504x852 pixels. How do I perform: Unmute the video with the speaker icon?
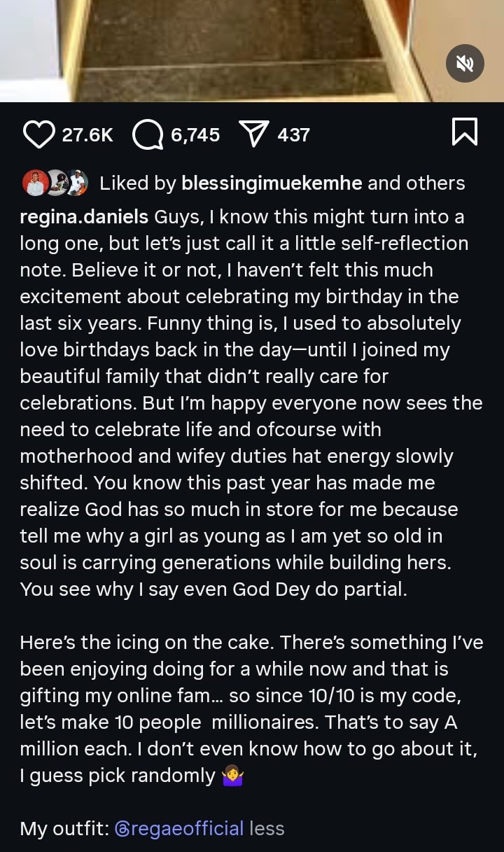[x=465, y=64]
